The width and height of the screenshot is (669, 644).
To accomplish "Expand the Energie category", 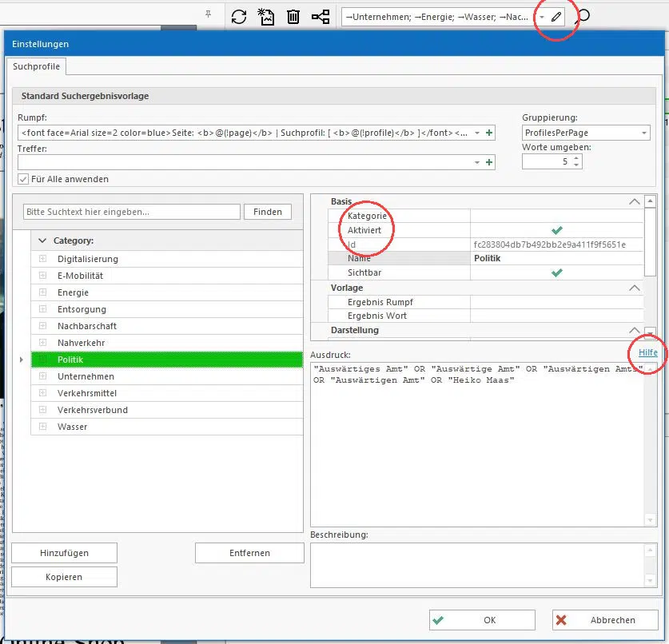I will click(42, 292).
